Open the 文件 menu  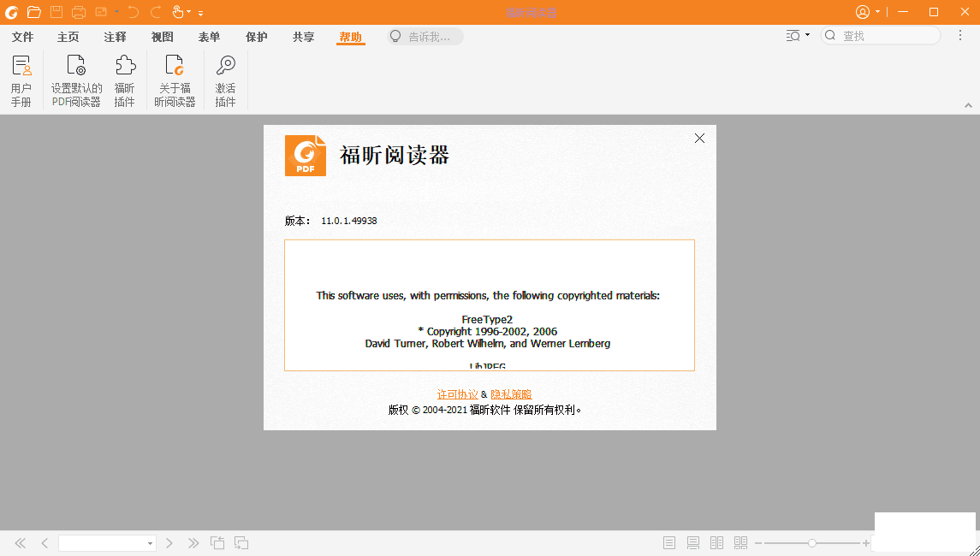click(22, 37)
